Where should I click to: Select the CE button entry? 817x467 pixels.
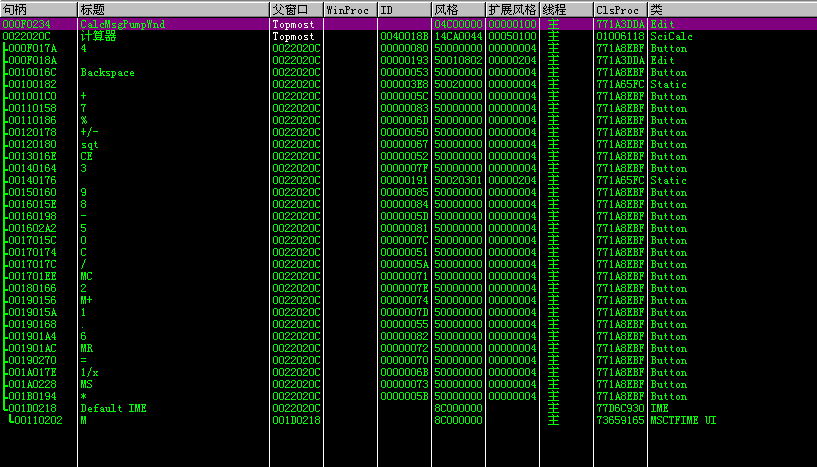[x=87, y=156]
